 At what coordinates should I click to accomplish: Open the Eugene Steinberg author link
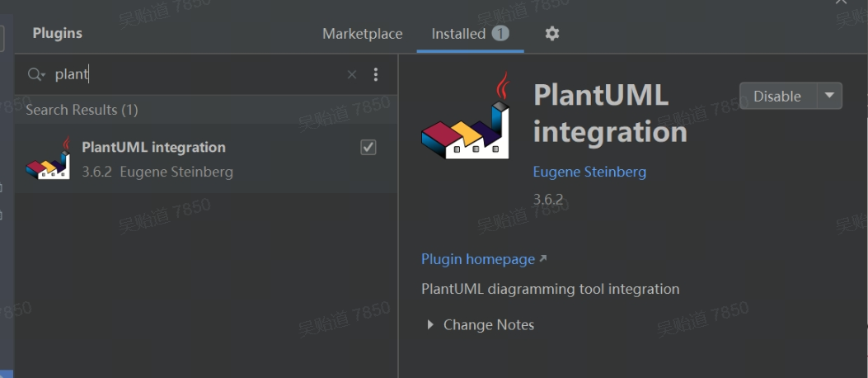pyautogui.click(x=589, y=172)
